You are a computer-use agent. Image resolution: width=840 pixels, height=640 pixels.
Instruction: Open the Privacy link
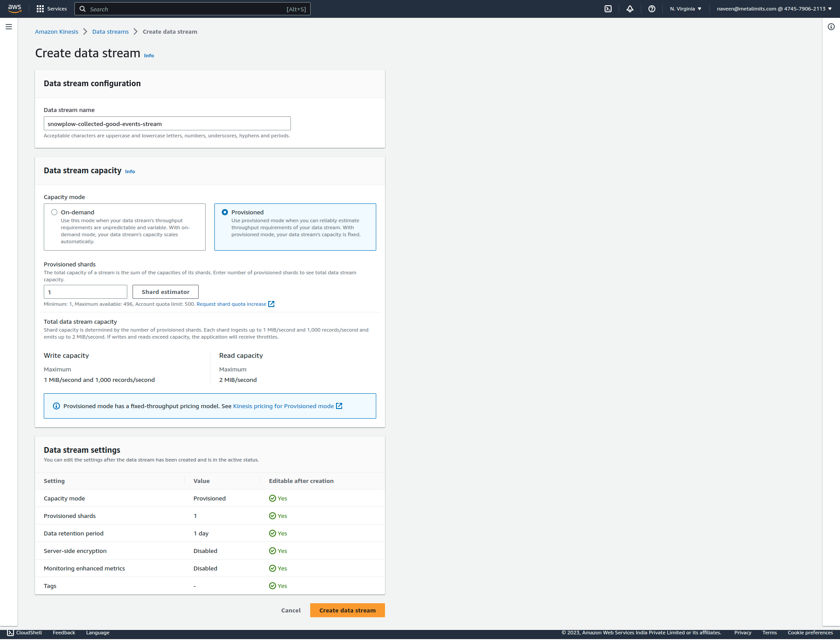coord(743,633)
